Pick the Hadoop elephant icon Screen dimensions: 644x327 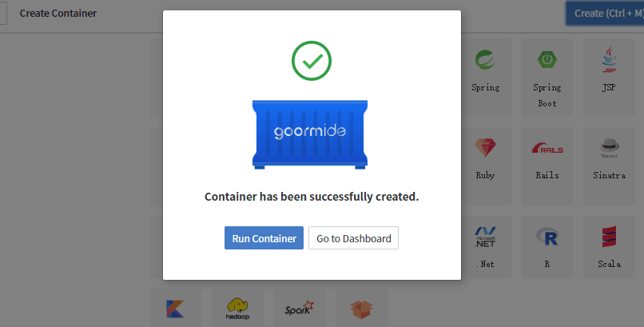click(x=237, y=308)
